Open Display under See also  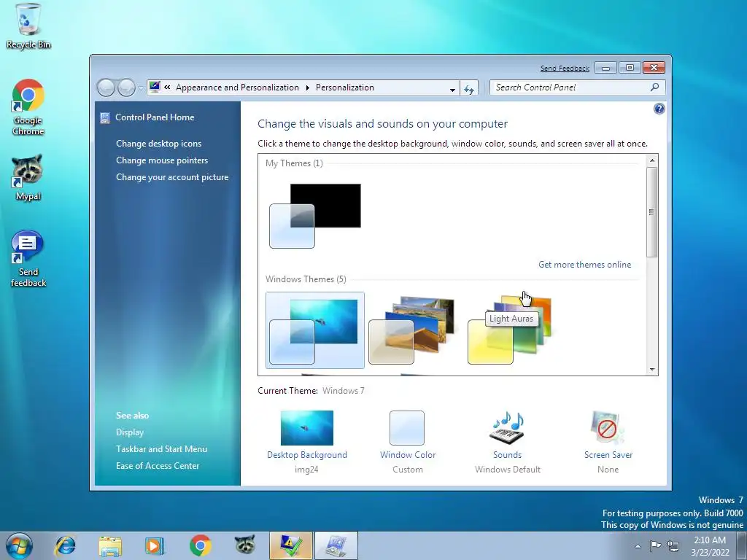coord(130,432)
